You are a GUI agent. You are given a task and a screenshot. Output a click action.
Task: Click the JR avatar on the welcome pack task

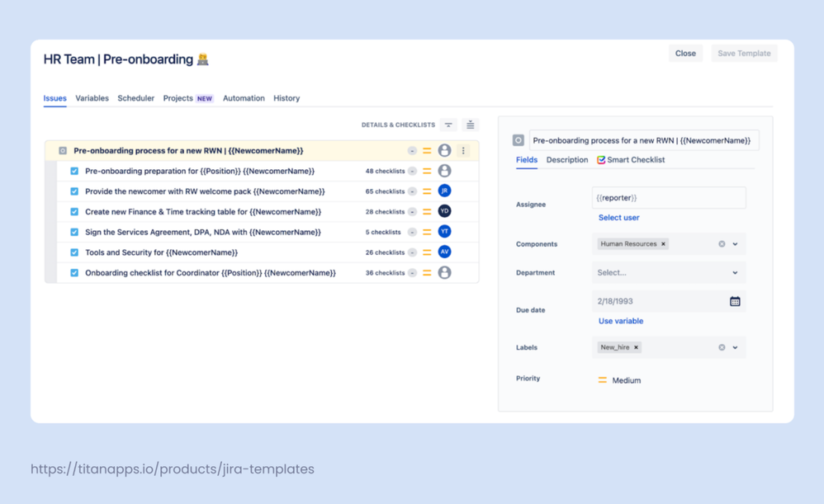(x=444, y=191)
